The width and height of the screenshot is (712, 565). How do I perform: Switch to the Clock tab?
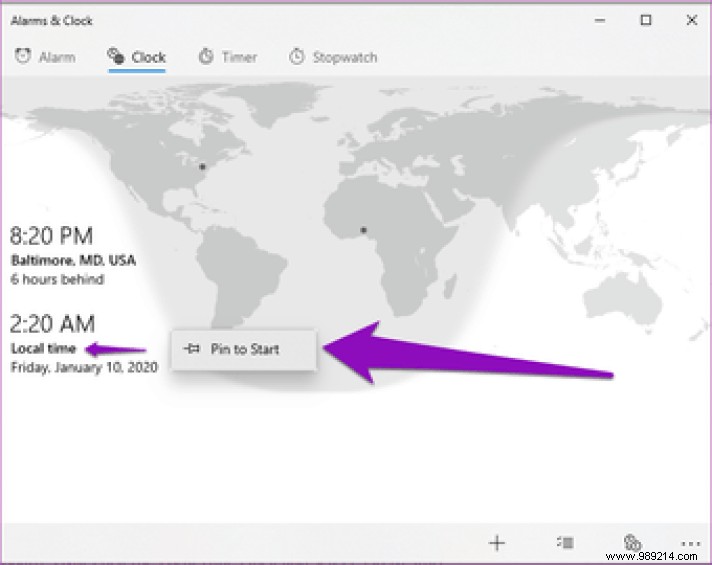pyautogui.click(x=137, y=57)
